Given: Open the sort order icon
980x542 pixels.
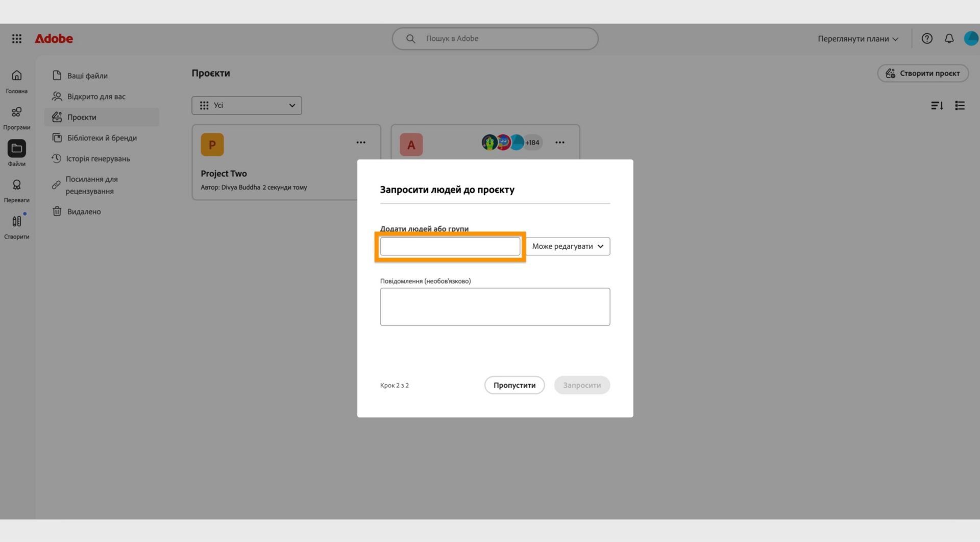Looking at the screenshot, I should coord(937,106).
